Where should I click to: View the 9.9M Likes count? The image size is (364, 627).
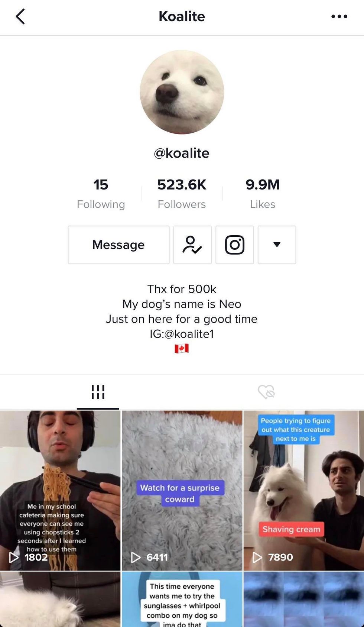click(263, 194)
